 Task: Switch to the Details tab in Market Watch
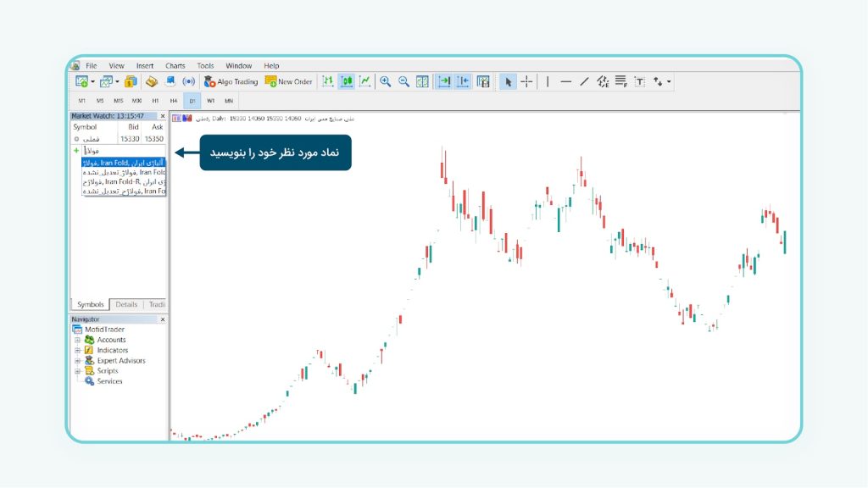pos(126,304)
